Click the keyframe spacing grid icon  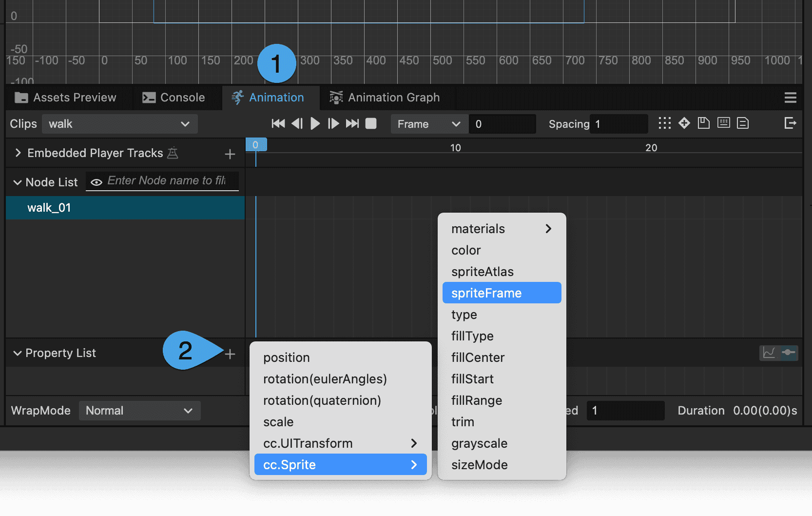664,123
